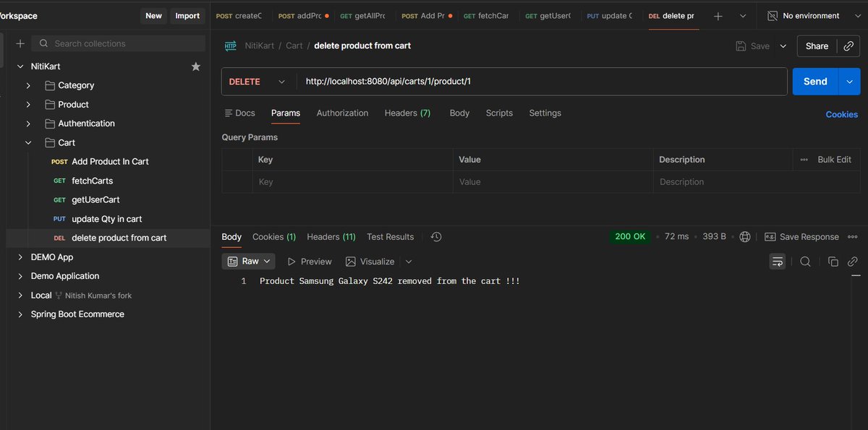Open more options ellipsis in response bar
868x430 pixels.
point(853,237)
